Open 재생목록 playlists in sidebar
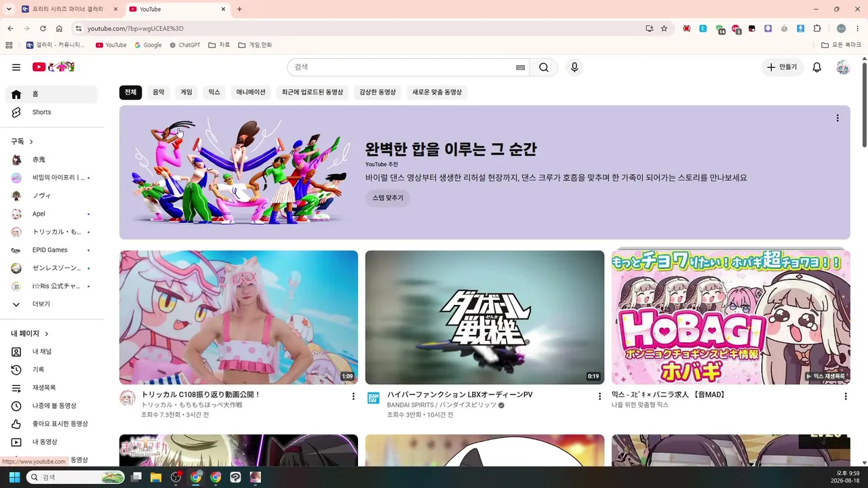 (52, 388)
